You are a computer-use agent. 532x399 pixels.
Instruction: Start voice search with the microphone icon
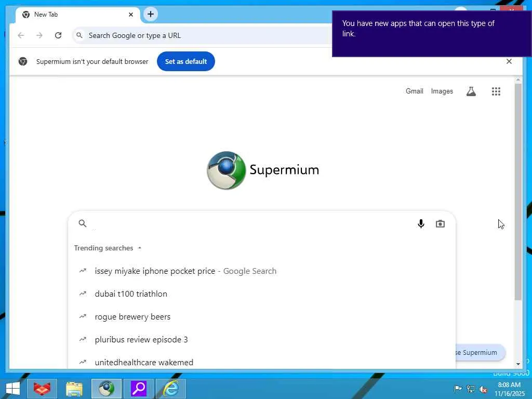tap(421, 223)
